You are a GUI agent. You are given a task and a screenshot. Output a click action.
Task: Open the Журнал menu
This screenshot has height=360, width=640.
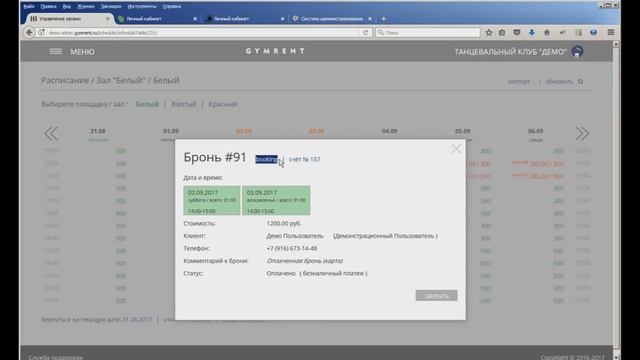[x=86, y=7]
